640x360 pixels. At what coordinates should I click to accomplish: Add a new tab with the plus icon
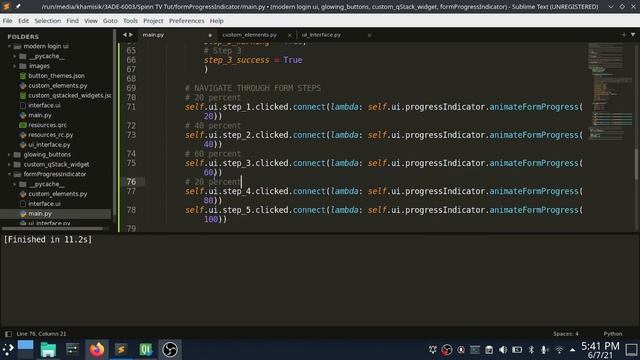pos(623,35)
